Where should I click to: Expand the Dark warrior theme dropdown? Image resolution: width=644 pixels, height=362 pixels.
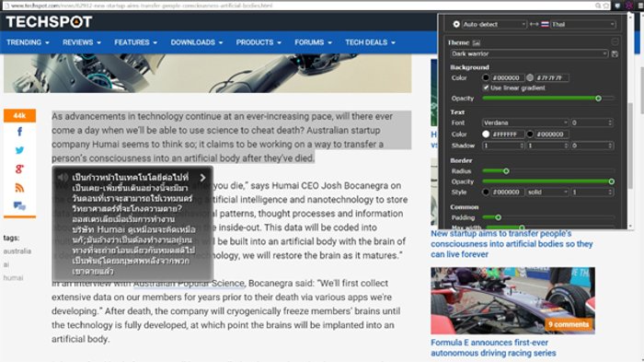coord(529,54)
